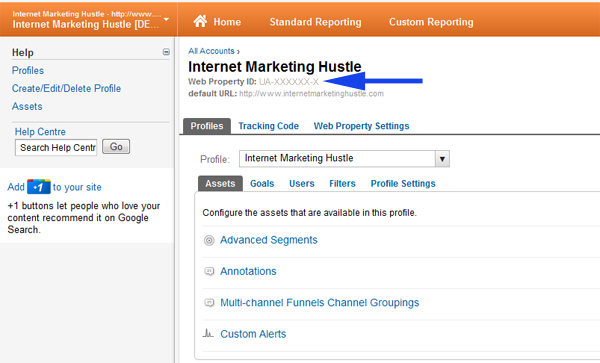The height and width of the screenshot is (363, 600).
Task: Switch to the Tracking Code tab
Action: (x=268, y=126)
